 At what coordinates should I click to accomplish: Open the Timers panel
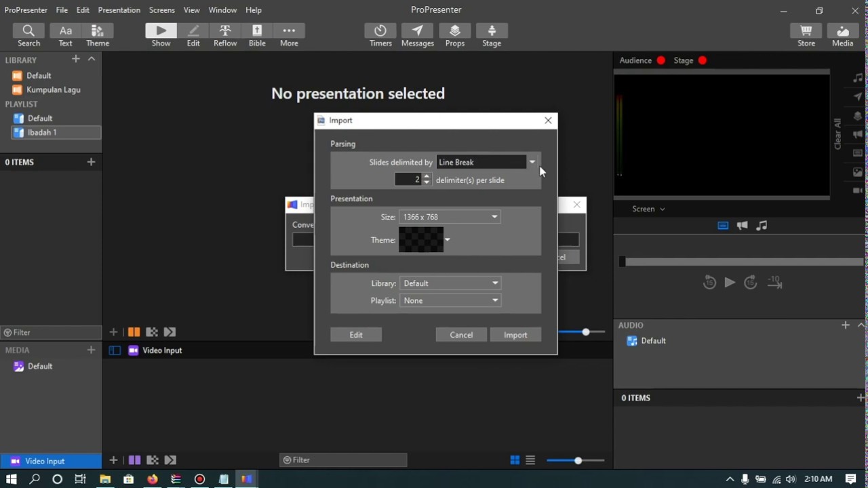(380, 35)
